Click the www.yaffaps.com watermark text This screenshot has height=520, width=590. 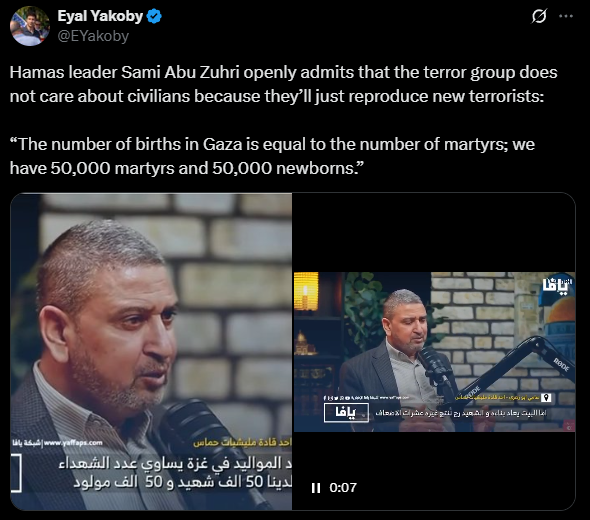(x=73, y=442)
